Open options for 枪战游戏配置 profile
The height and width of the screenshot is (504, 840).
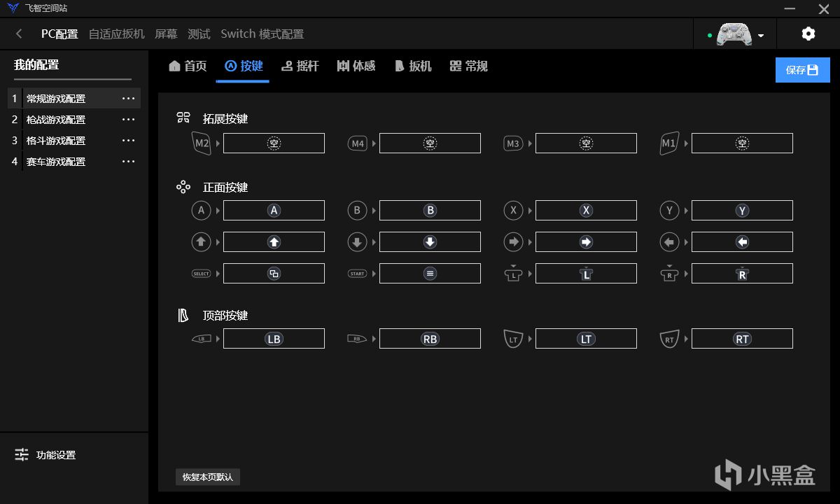pyautogui.click(x=129, y=120)
